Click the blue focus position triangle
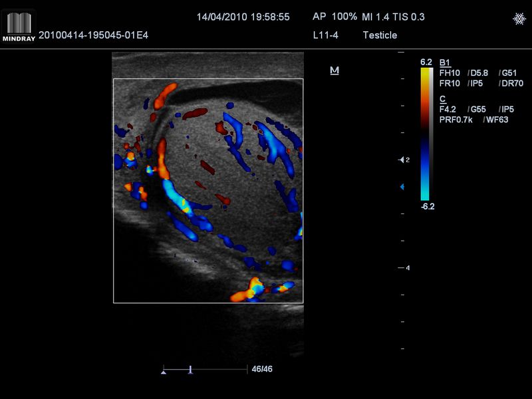This screenshot has width=532, height=399. 402,187
